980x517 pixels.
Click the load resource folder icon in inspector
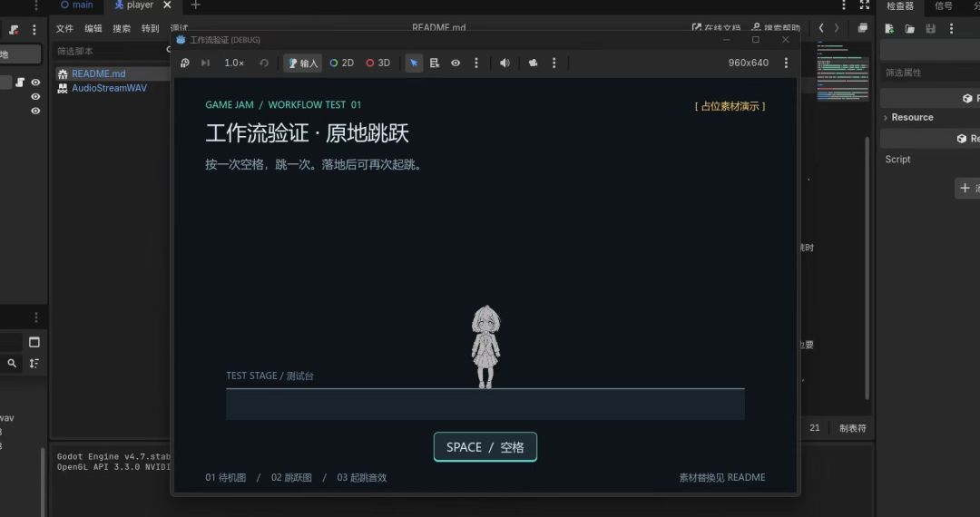[910, 29]
